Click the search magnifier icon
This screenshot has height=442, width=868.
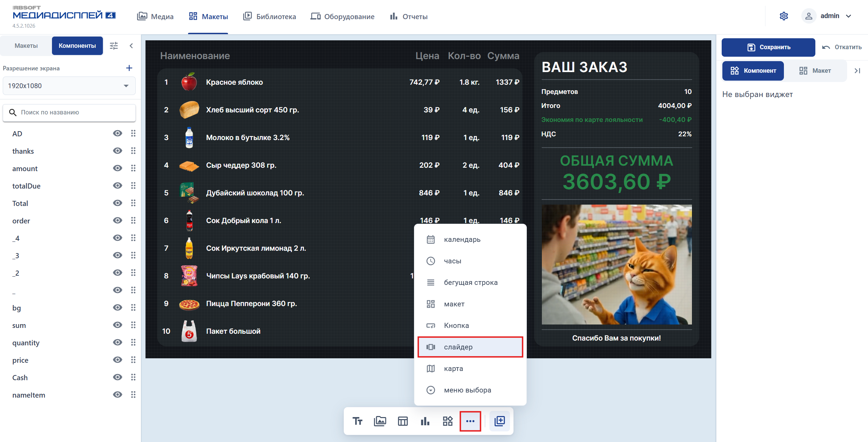[13, 112]
